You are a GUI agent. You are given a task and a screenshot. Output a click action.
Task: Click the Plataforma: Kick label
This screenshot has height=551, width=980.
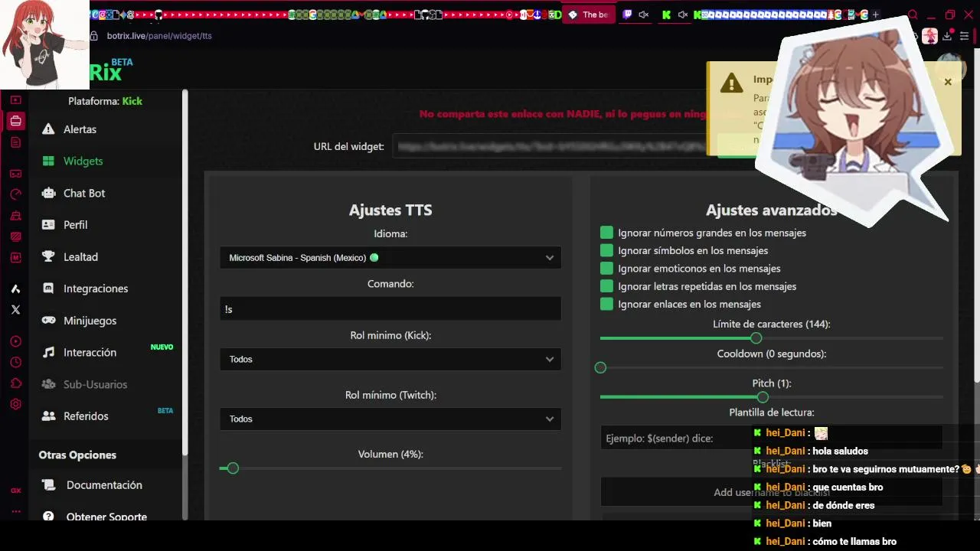point(105,101)
